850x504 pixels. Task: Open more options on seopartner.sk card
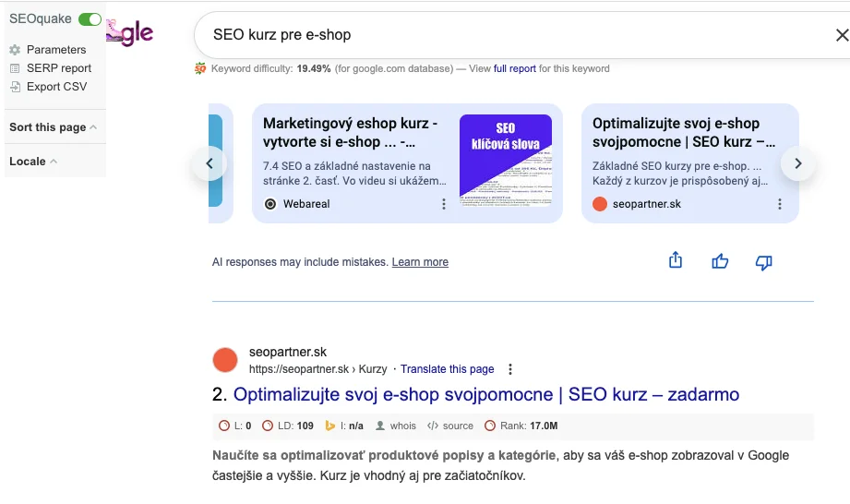pos(779,204)
